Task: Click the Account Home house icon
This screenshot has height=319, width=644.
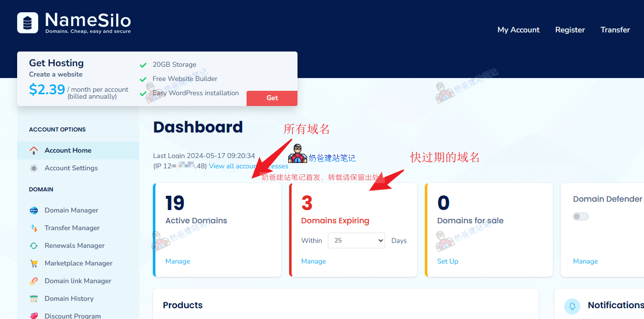Action: (34, 151)
